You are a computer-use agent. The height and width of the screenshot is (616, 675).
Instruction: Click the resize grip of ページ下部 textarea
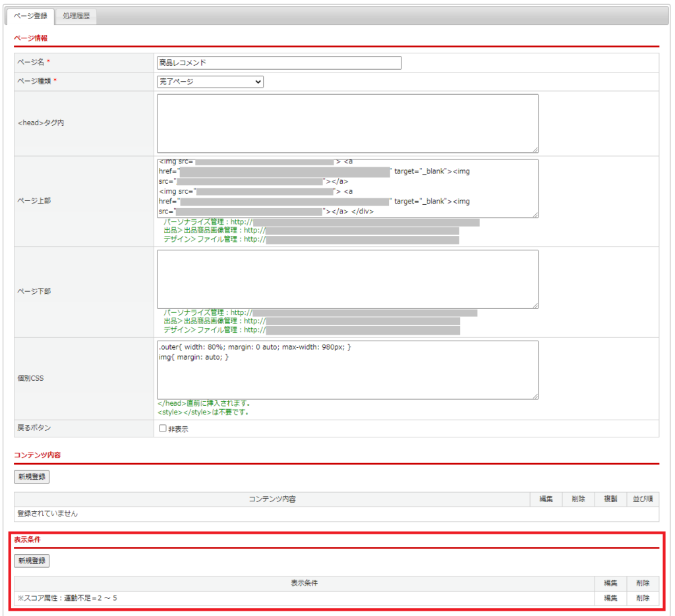click(535, 306)
